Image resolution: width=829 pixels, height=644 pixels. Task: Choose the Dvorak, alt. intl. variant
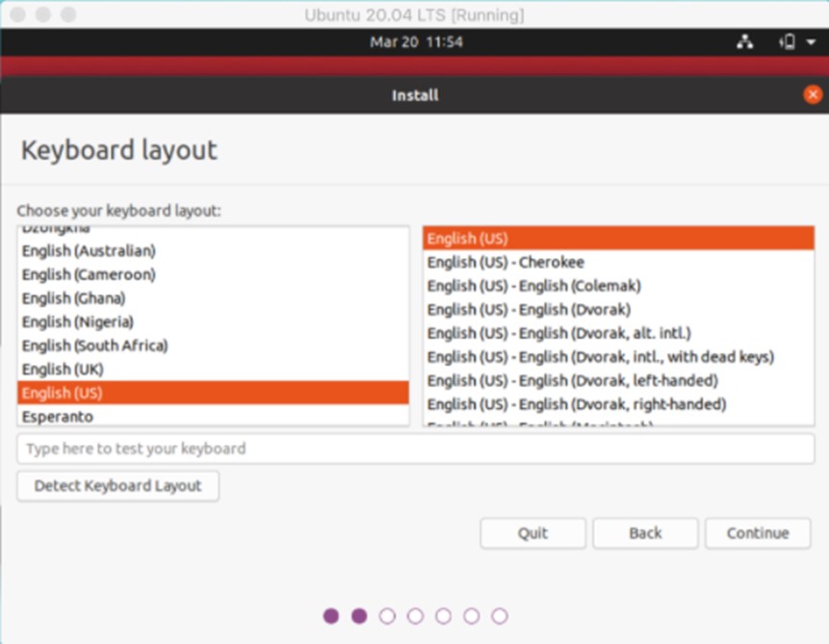[x=618, y=333]
